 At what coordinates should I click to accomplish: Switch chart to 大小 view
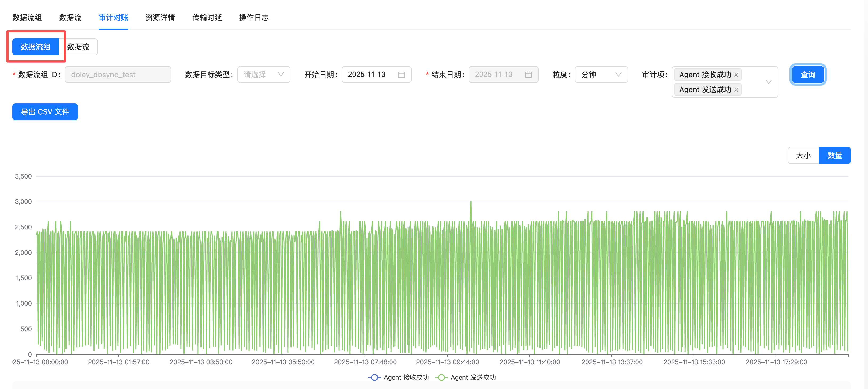(x=803, y=155)
